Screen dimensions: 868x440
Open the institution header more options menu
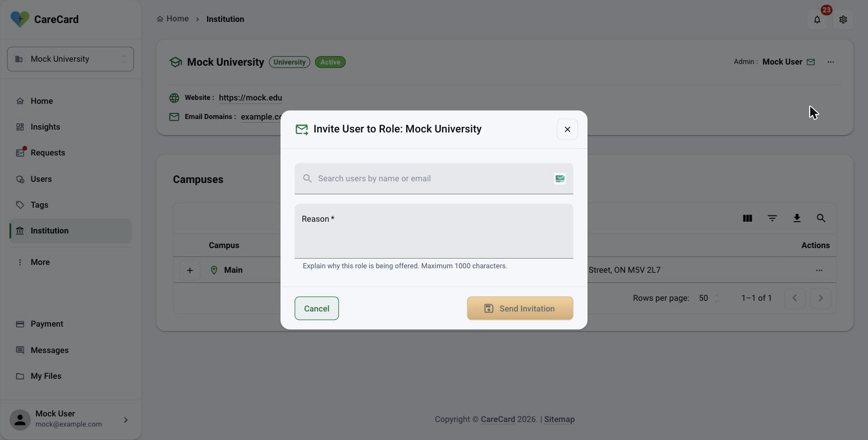(830, 62)
